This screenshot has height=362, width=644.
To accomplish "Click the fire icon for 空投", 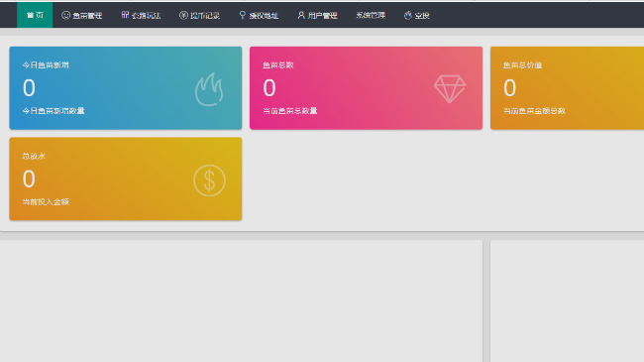I will [x=408, y=15].
